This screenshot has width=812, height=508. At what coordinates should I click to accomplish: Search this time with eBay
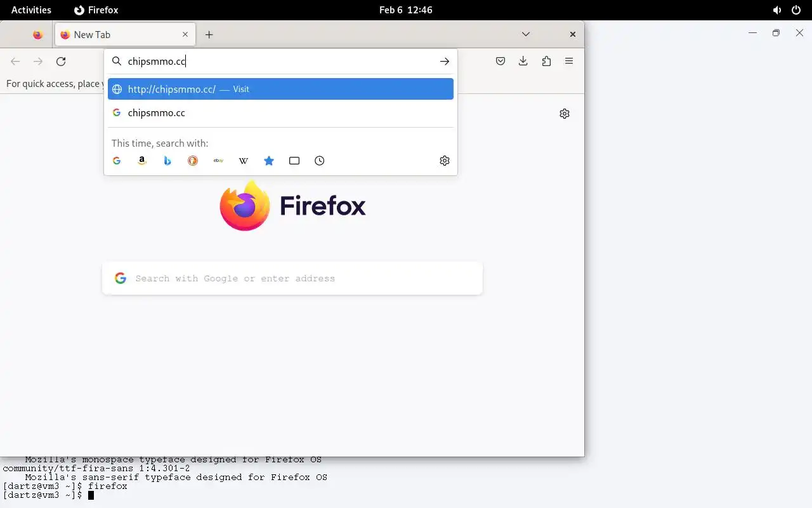pyautogui.click(x=218, y=161)
